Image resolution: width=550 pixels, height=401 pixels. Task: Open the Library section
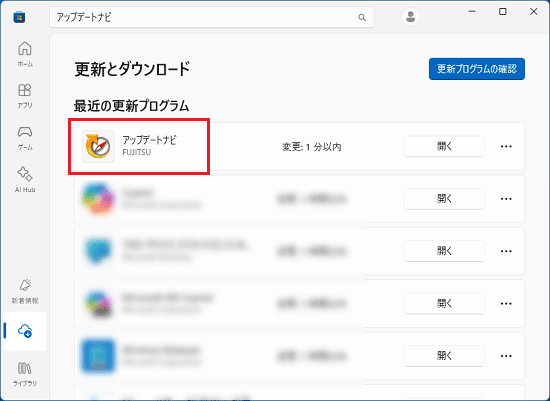point(25,374)
